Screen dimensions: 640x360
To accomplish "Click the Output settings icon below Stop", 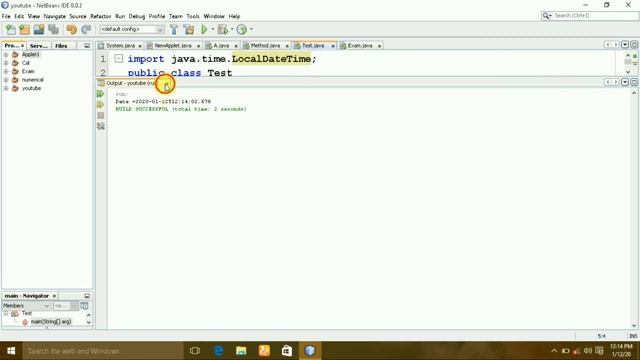I will click(x=100, y=126).
